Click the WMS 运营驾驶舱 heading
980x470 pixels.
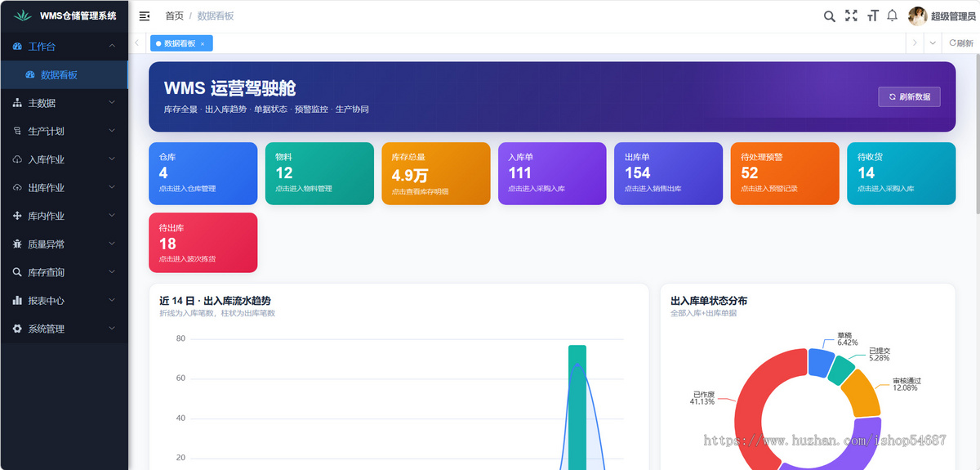[229, 88]
